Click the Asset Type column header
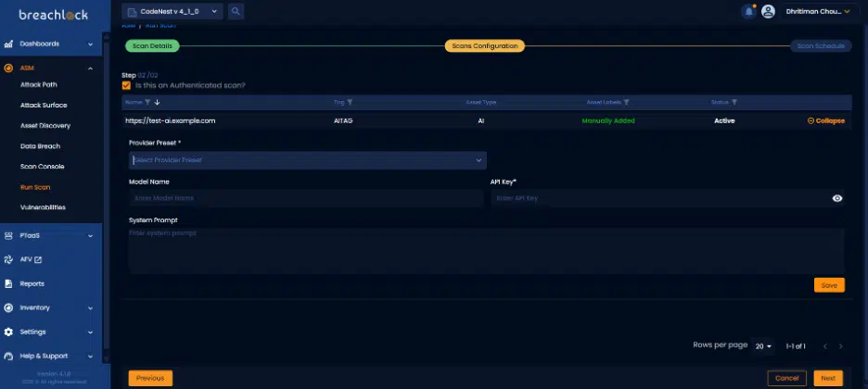This screenshot has height=389, width=868. pos(481,102)
